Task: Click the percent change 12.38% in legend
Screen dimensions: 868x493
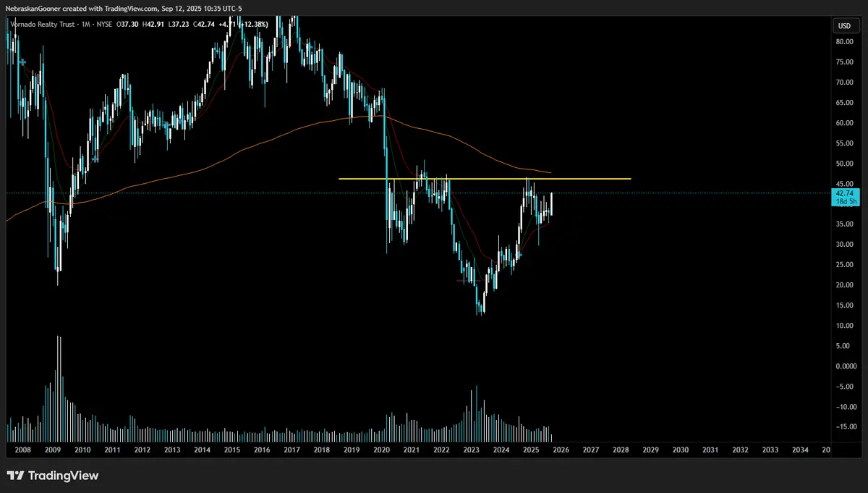Action: click(253, 25)
